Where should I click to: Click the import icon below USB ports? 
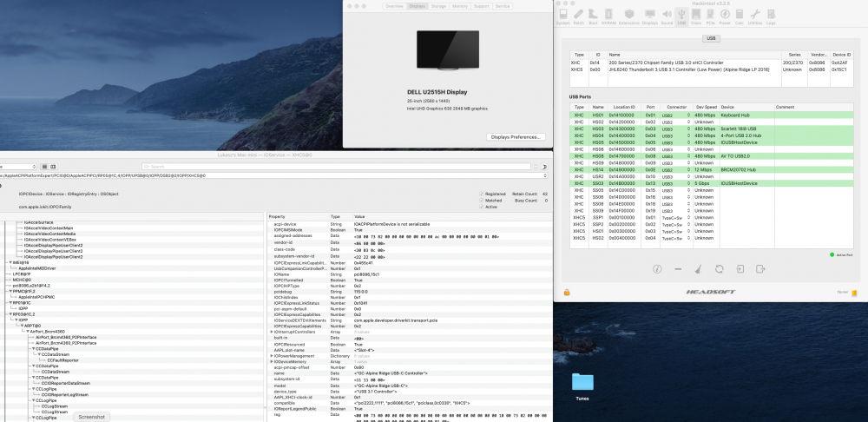[740, 269]
